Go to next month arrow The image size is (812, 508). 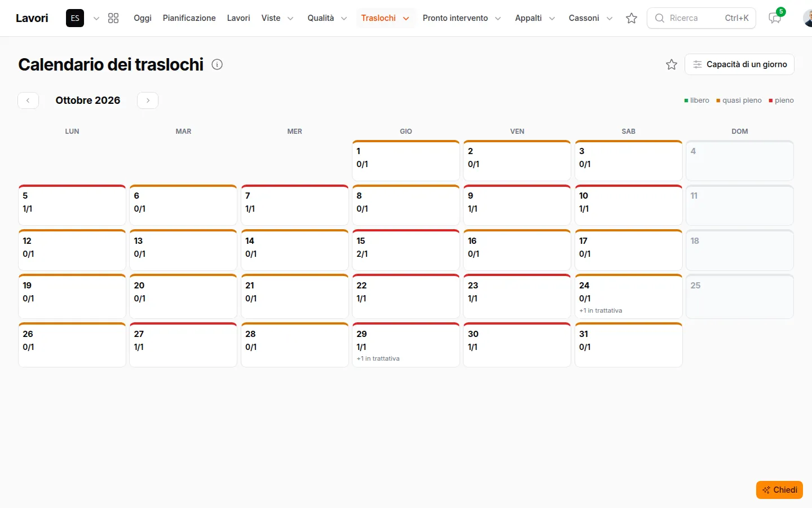pyautogui.click(x=148, y=100)
